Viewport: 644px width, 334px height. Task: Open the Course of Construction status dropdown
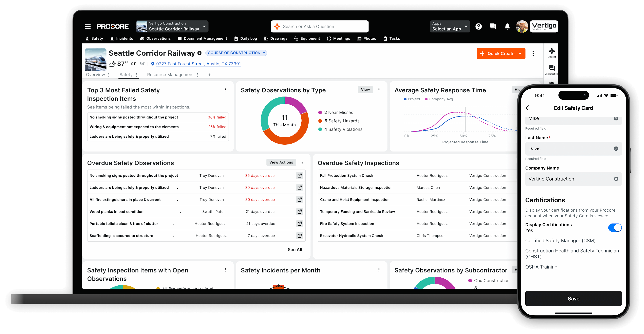coord(236,53)
